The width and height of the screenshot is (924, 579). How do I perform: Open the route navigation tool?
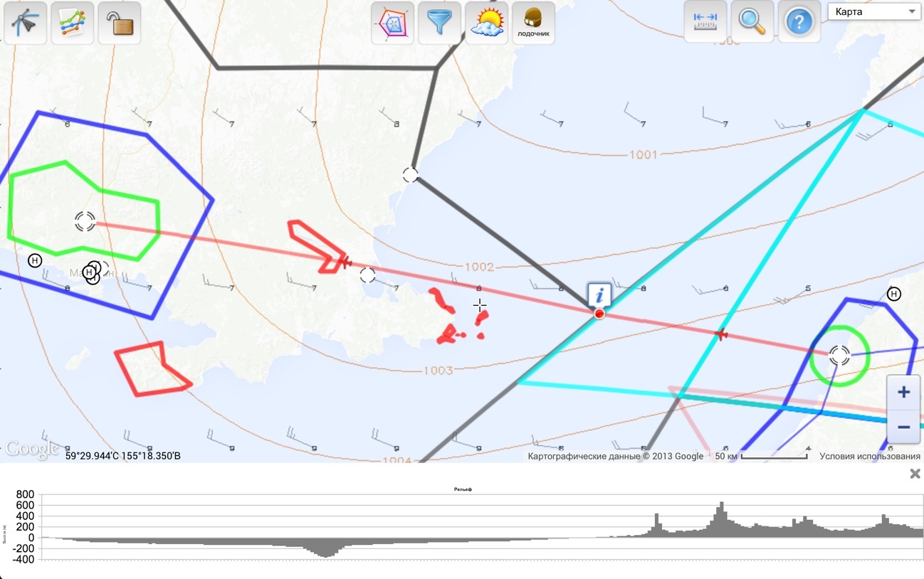26,23
